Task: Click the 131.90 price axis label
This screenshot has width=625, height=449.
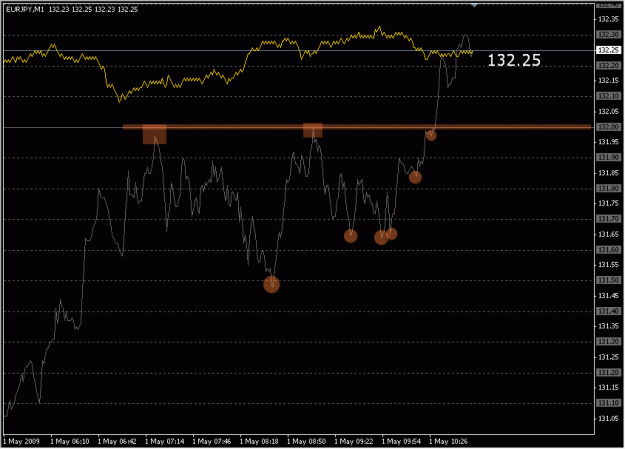Action: click(609, 158)
